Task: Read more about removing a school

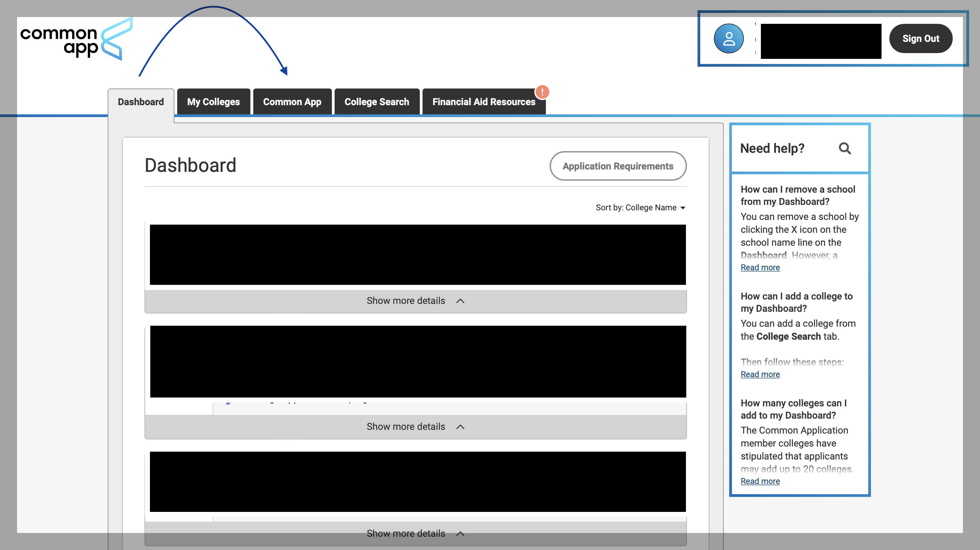Action: coord(759,267)
